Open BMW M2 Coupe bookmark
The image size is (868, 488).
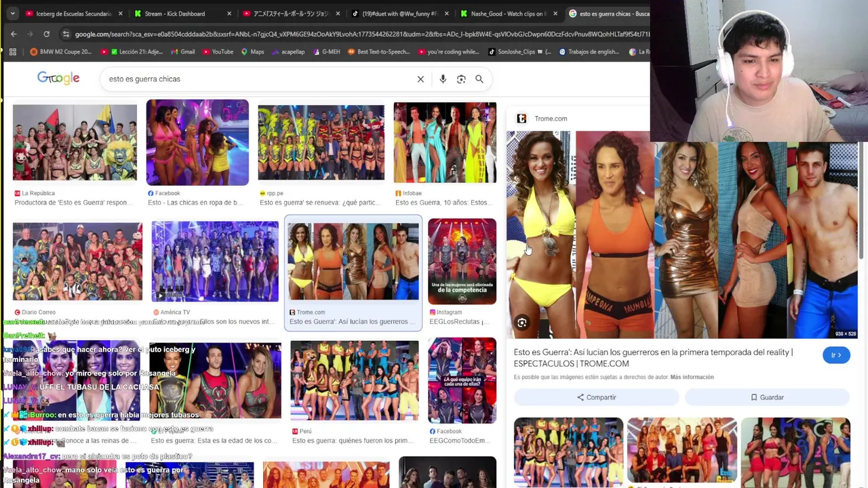pyautogui.click(x=60, y=52)
